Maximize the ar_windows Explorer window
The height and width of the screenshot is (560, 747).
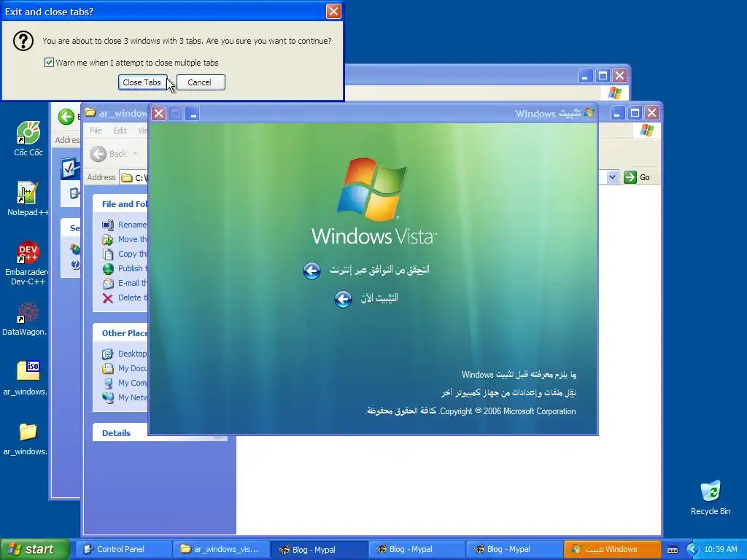tap(635, 113)
